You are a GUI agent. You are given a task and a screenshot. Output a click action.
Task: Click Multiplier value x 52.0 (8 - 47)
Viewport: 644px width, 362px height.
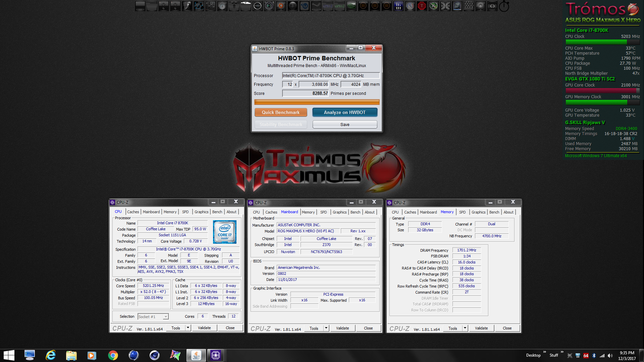(x=153, y=292)
